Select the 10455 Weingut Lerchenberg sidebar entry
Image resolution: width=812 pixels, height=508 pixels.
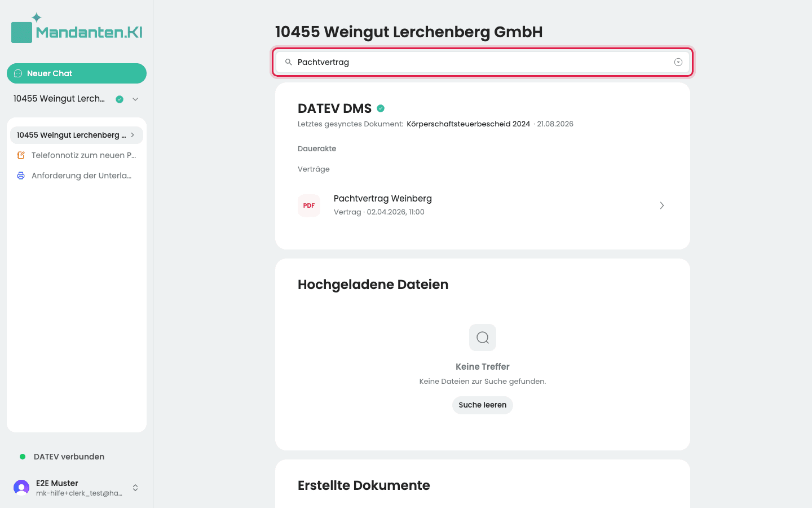pos(77,135)
